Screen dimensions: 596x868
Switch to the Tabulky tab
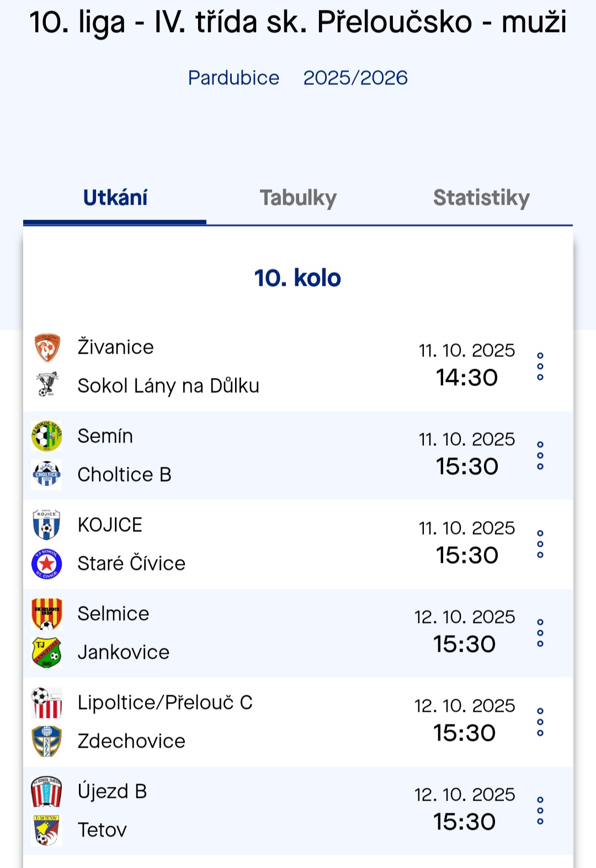pos(298,198)
